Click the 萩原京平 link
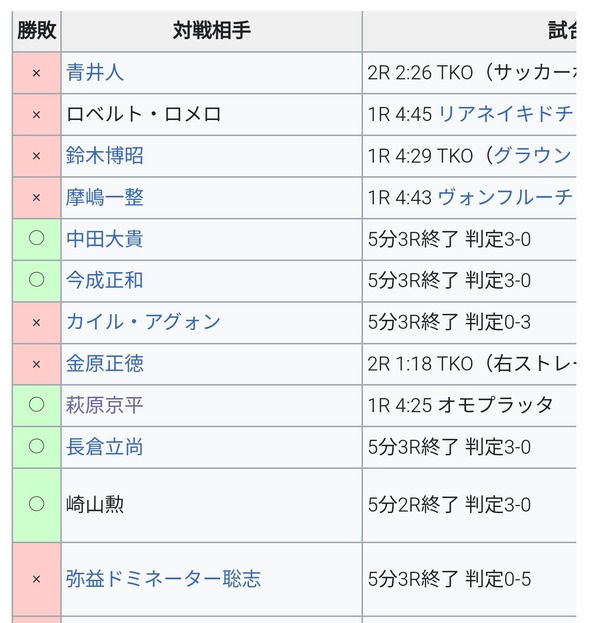This screenshot has width=600, height=623. coord(105,405)
